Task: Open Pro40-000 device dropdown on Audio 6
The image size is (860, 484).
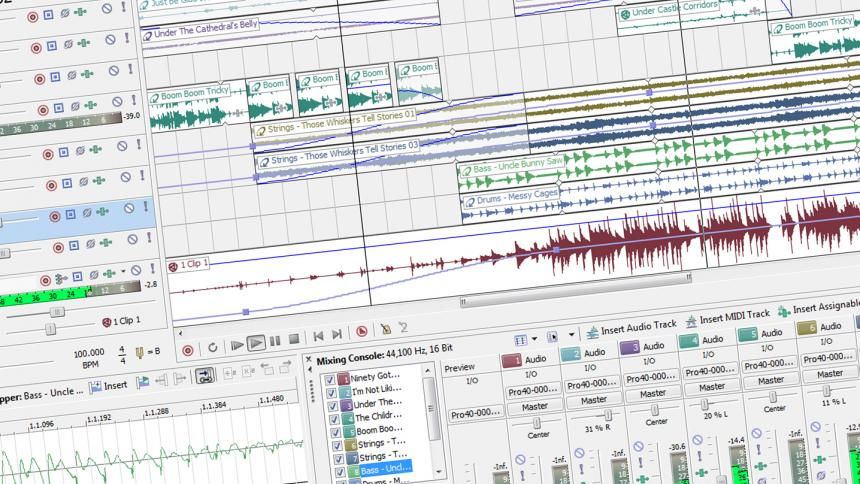Action: 828,358
